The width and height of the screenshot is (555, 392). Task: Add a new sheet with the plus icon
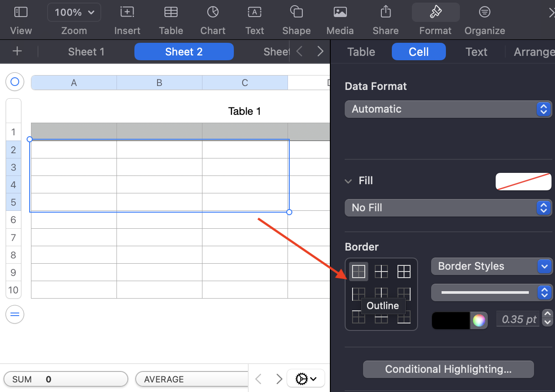point(17,52)
